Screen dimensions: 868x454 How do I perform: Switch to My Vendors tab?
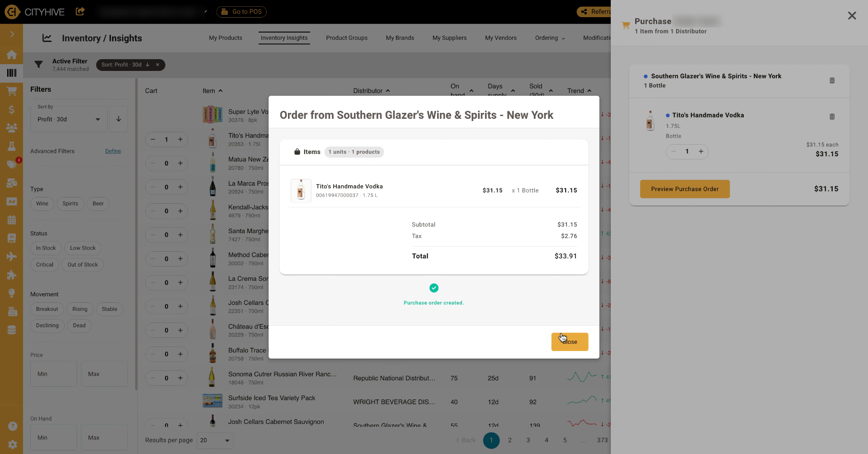[501, 38]
